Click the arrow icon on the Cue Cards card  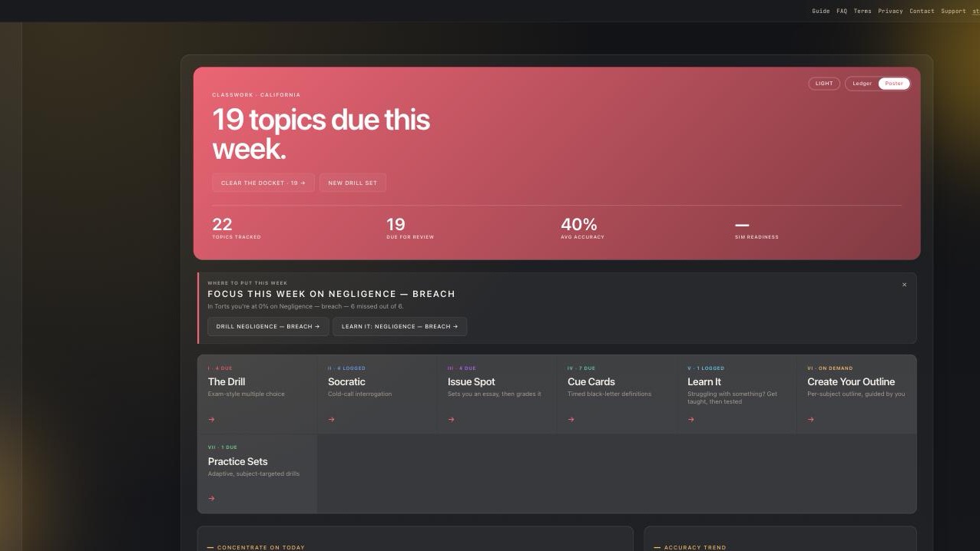pyautogui.click(x=571, y=420)
